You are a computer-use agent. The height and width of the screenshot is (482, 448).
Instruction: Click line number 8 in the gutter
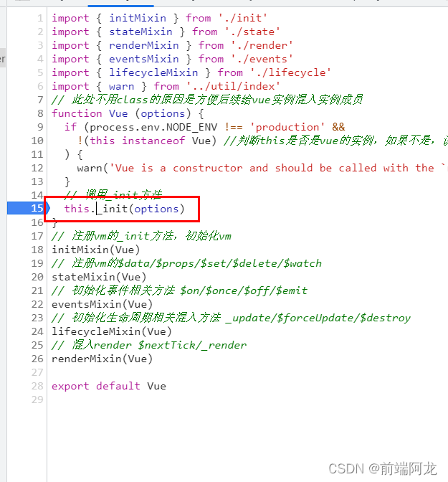(x=40, y=113)
